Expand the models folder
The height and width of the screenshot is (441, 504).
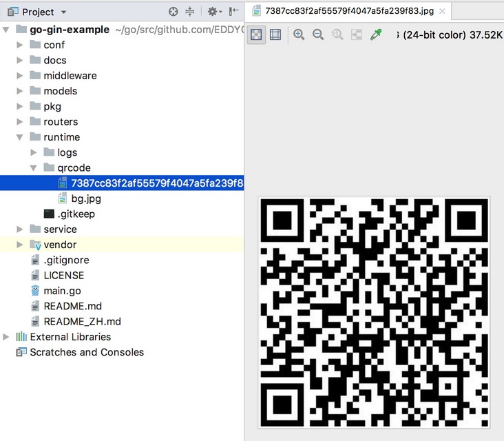19,91
